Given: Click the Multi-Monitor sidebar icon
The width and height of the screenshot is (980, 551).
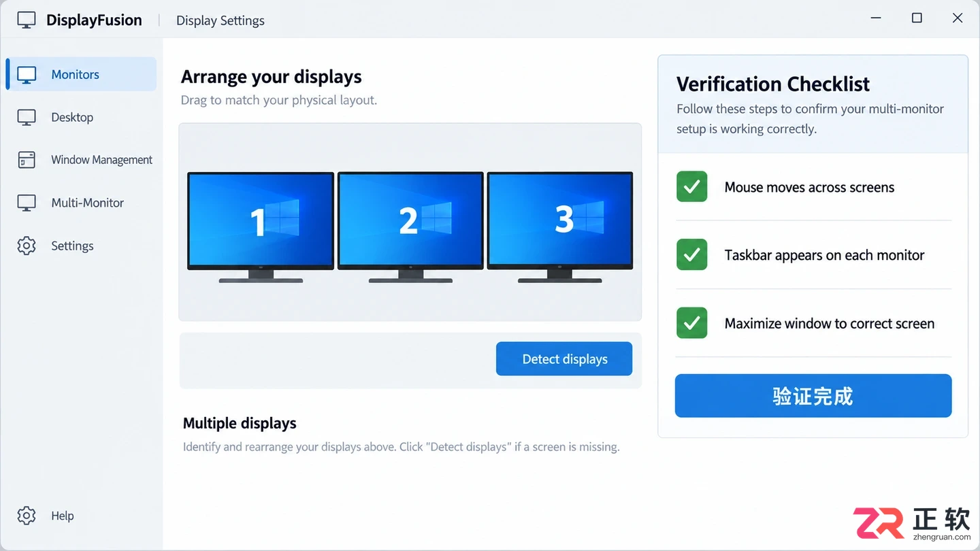Looking at the screenshot, I should [x=27, y=203].
